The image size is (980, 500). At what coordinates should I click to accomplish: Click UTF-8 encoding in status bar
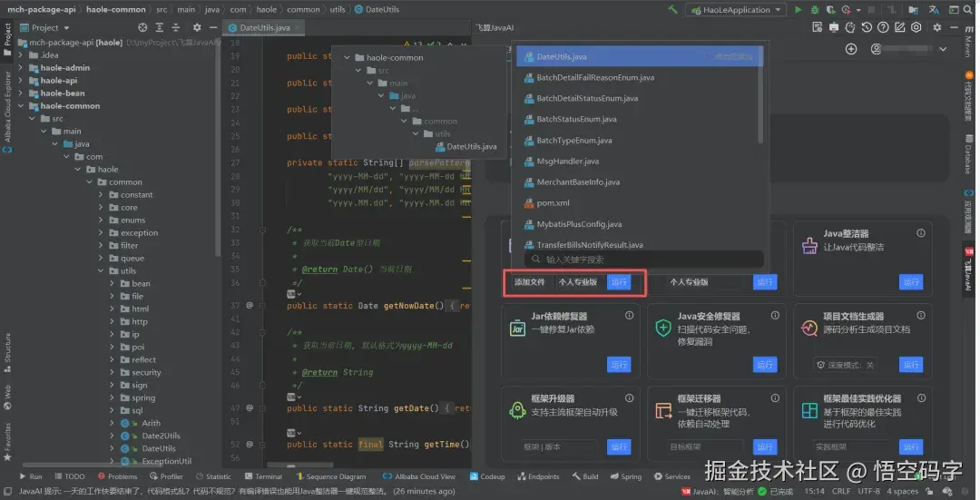tap(868, 491)
